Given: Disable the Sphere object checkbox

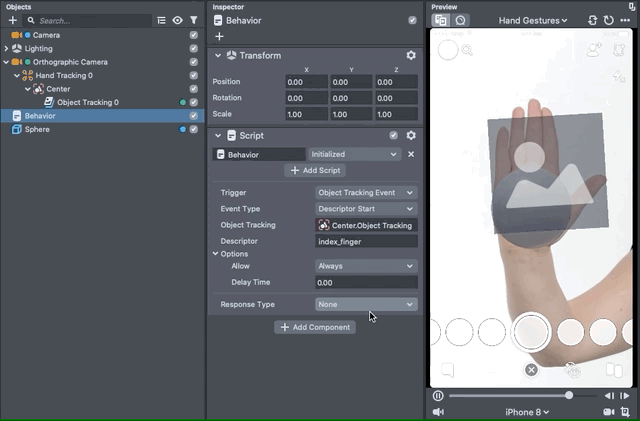Looking at the screenshot, I should (x=194, y=129).
